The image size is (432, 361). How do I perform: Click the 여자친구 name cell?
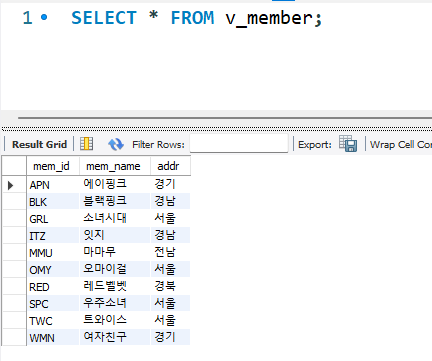[x=115, y=337]
